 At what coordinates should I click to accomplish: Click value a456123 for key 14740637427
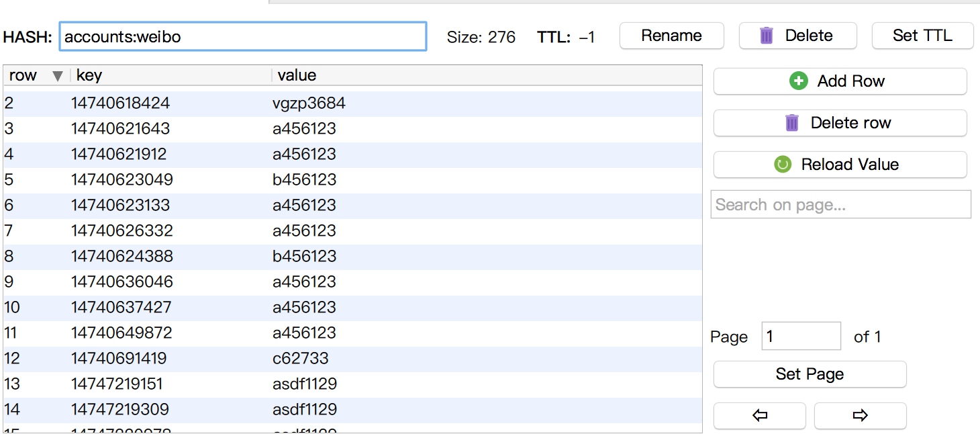[x=304, y=308]
